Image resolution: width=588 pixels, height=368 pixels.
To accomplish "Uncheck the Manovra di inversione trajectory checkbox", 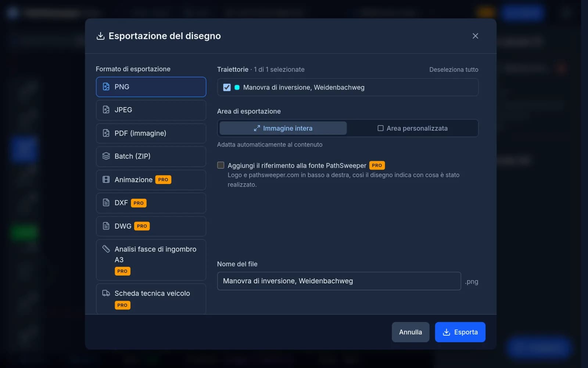I will coord(227,87).
